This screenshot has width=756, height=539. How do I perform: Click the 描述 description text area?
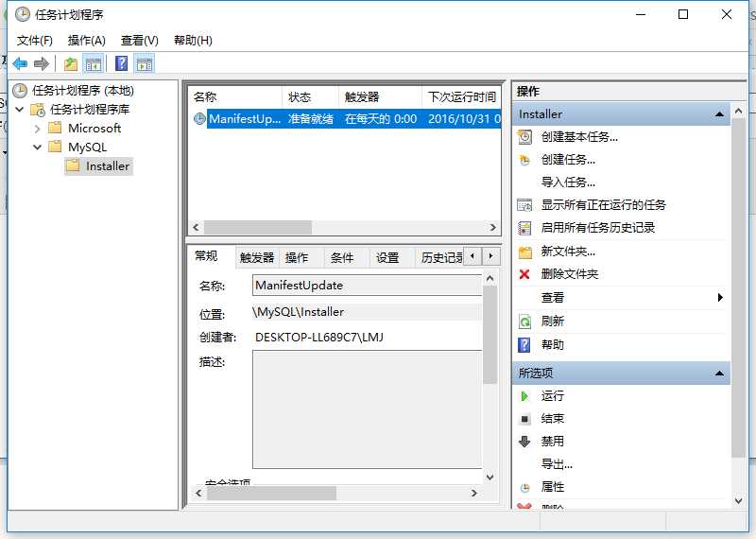(x=368, y=409)
